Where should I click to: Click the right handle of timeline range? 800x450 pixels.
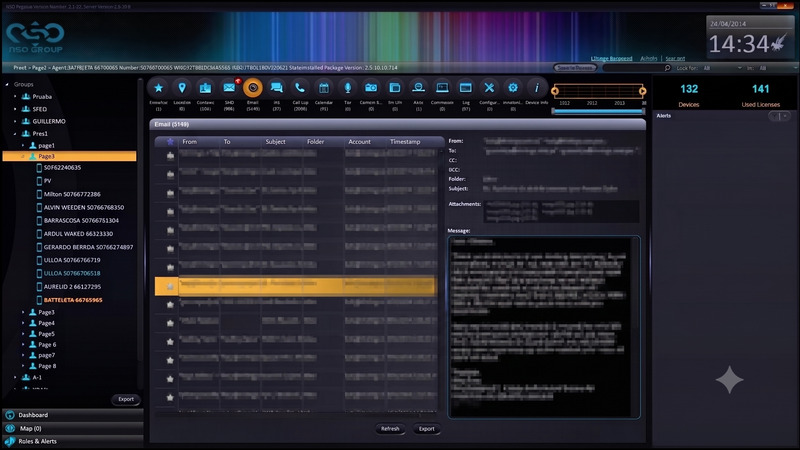tap(642, 91)
